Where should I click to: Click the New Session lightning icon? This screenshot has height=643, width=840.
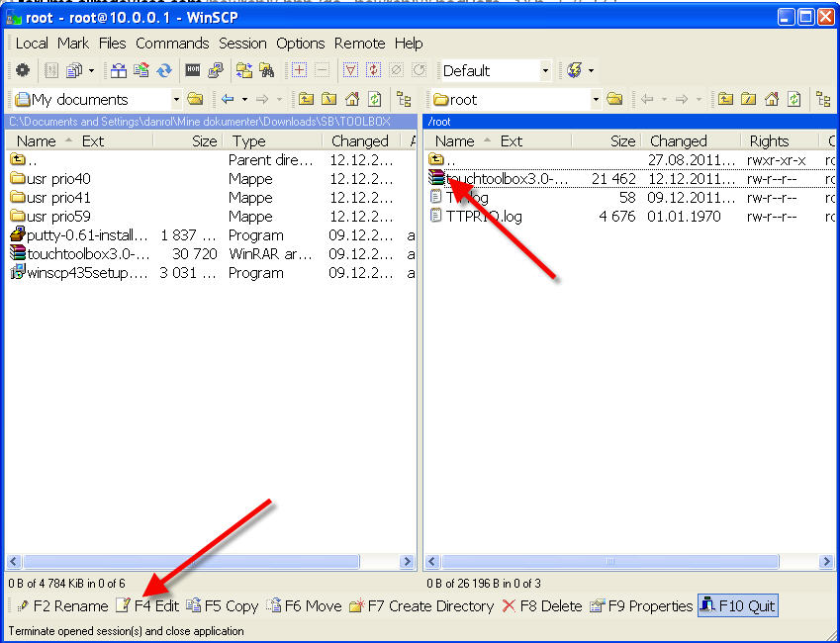click(574, 70)
